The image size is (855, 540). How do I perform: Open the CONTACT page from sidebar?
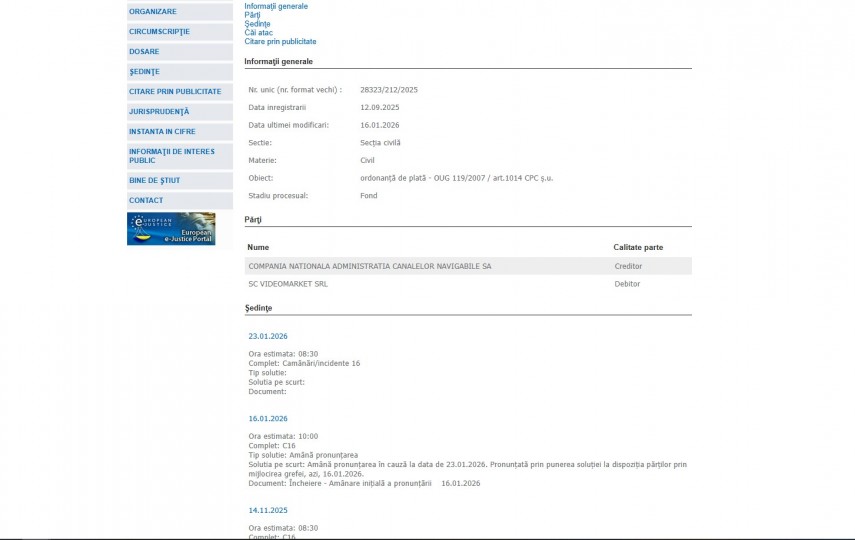(146, 201)
